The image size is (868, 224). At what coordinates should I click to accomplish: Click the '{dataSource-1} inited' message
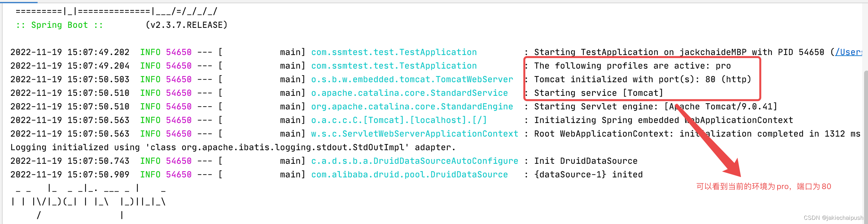click(x=588, y=174)
